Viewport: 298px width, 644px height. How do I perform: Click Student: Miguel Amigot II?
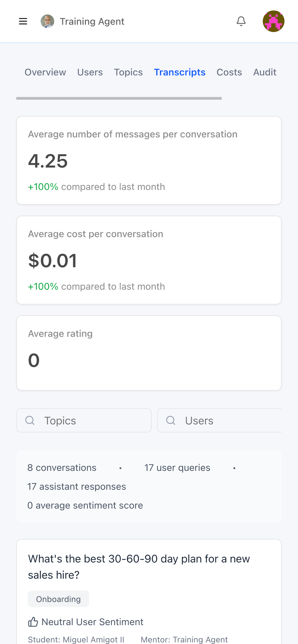(x=76, y=640)
